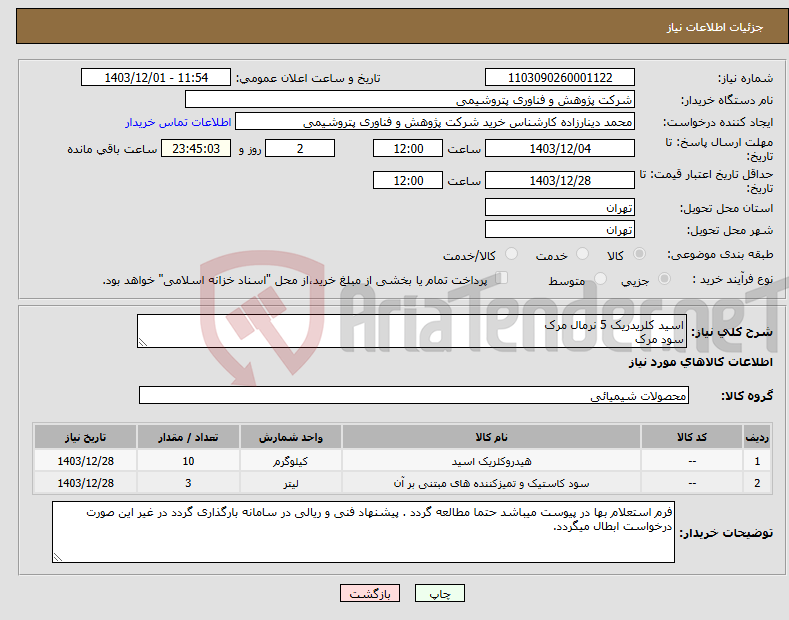Viewport: 789px width, 620px height.
Task: Click the price validity date field 1403/12/28
Action: (560, 180)
